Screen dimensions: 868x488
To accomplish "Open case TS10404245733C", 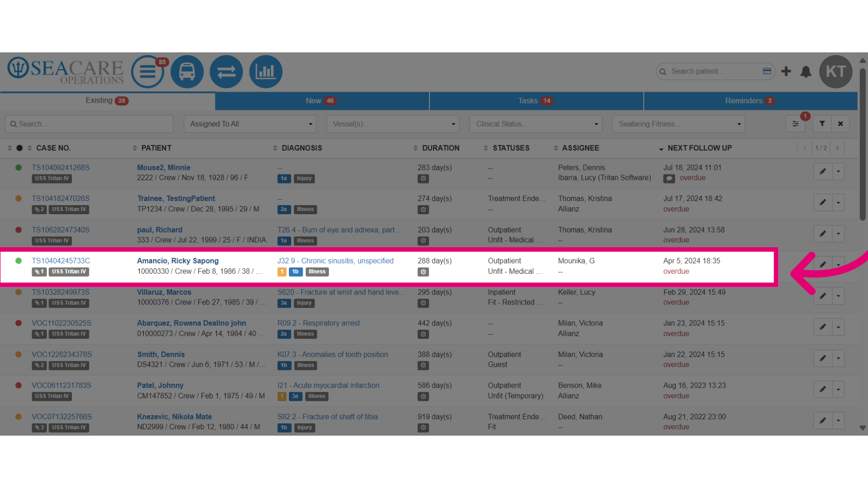I will click(61, 261).
